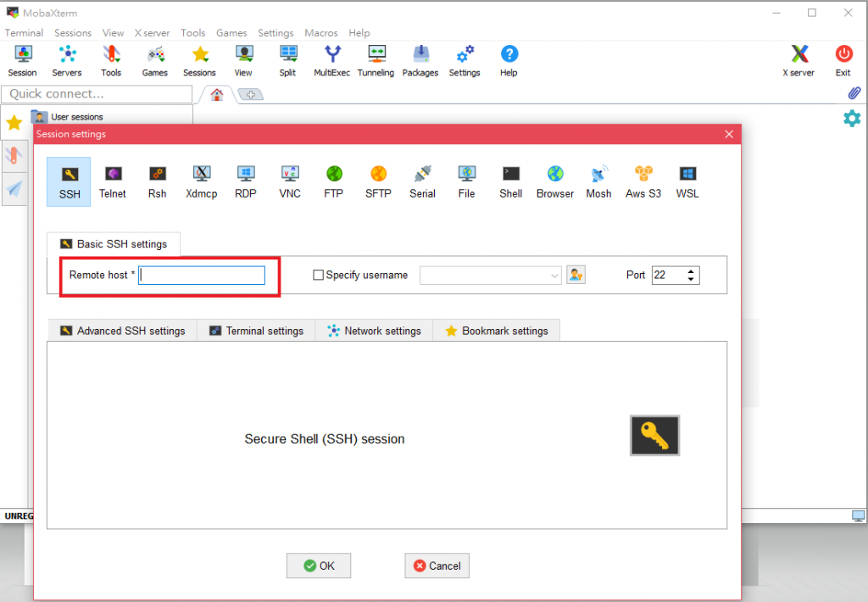868x602 pixels.
Task: Switch to Terminal settings tab
Action: [x=256, y=331]
